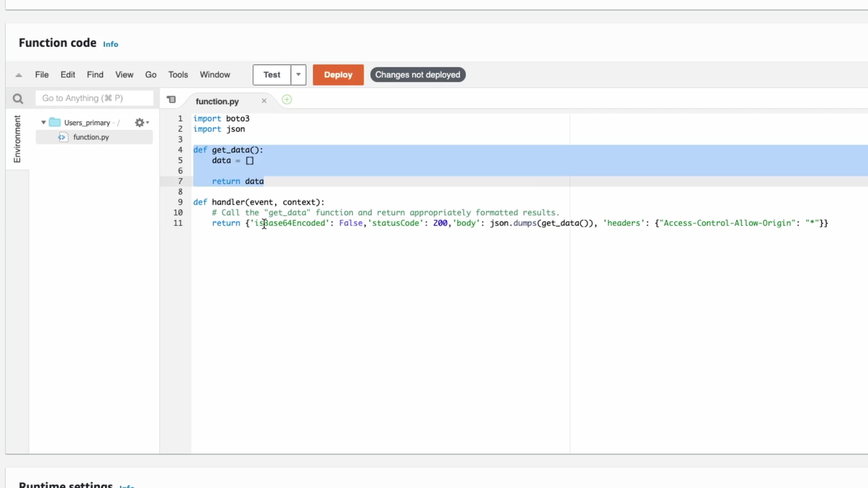The image size is (868, 488).
Task: Switch to the function.py editor tab
Action: (217, 101)
